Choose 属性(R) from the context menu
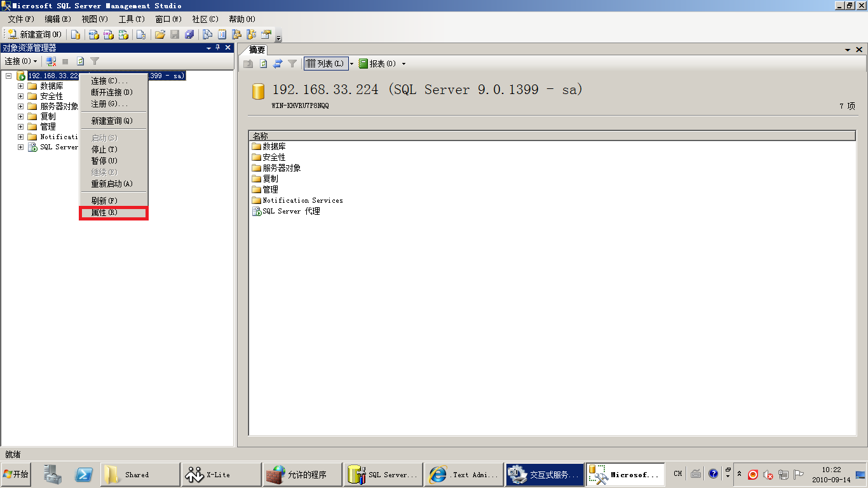This screenshot has height=488, width=868. pyautogui.click(x=114, y=213)
